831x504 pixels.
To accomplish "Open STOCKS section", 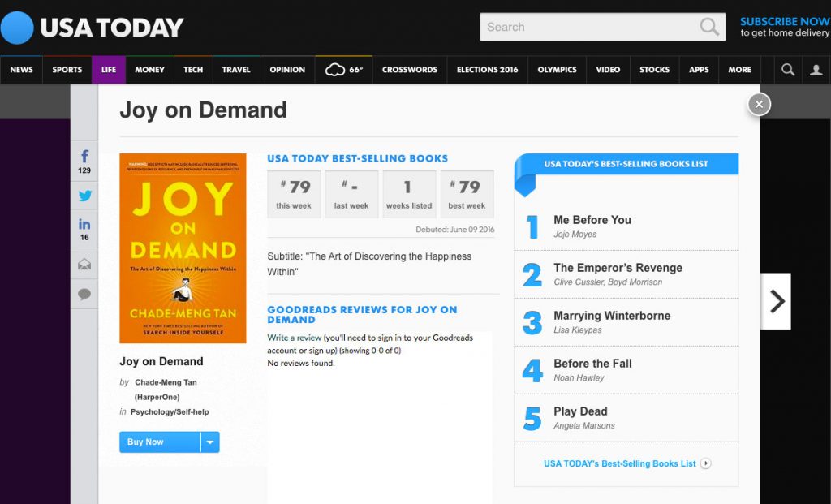I will [655, 70].
